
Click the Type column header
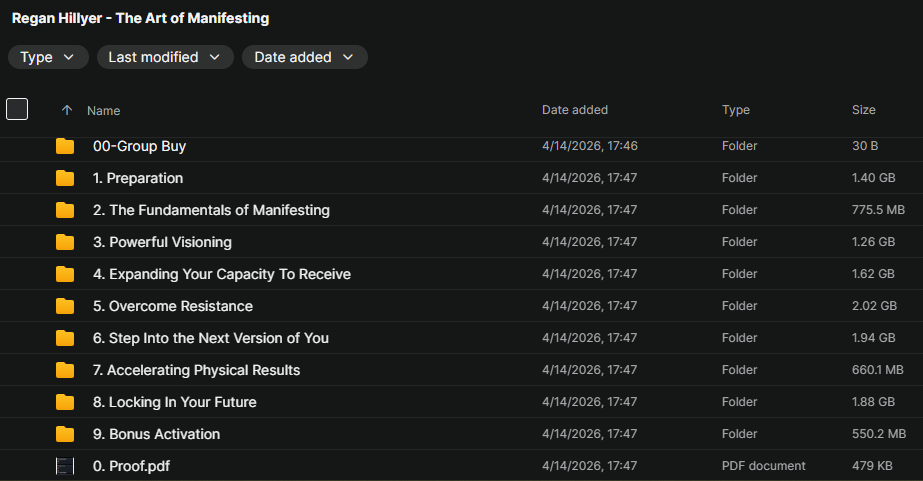pyautogui.click(x=735, y=110)
